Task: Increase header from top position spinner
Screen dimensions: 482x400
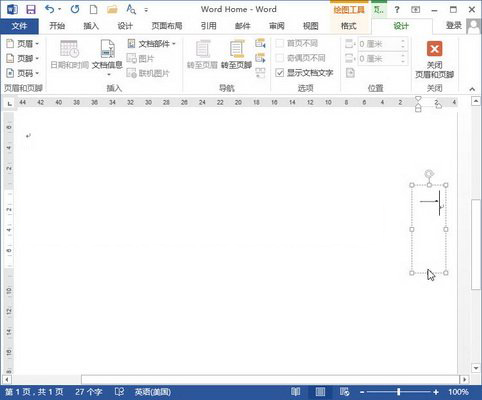Action: click(x=403, y=41)
